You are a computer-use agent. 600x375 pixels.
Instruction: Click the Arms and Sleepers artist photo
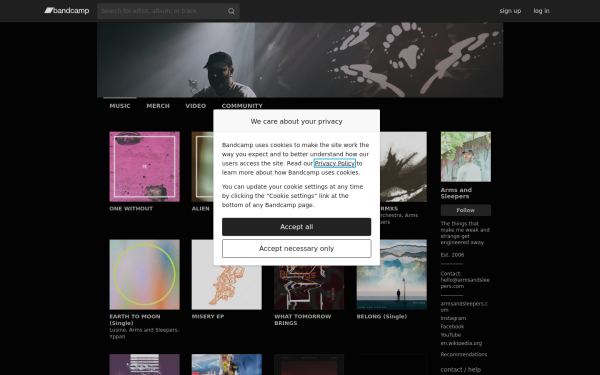click(x=465, y=157)
